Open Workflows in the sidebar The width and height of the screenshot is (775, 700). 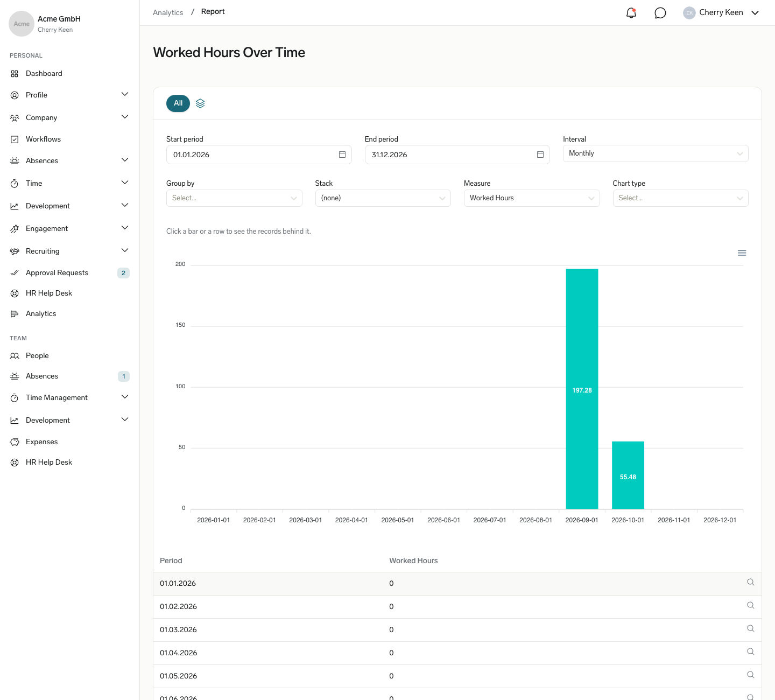click(43, 139)
